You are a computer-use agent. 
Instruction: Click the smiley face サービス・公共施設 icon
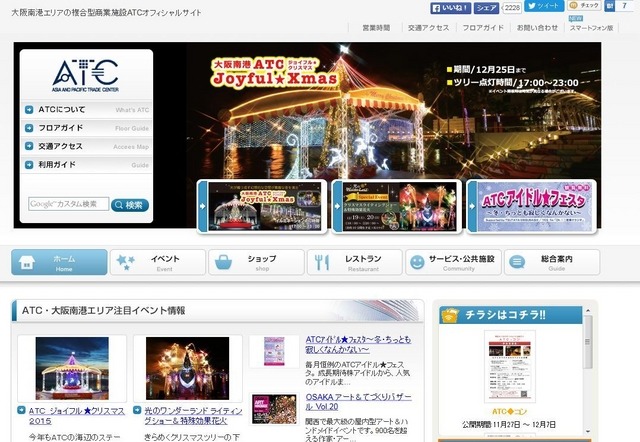point(417,262)
